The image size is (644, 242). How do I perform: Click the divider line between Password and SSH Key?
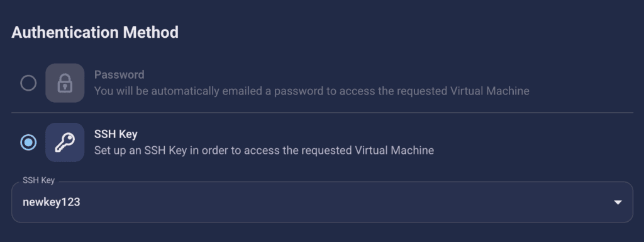point(322,112)
